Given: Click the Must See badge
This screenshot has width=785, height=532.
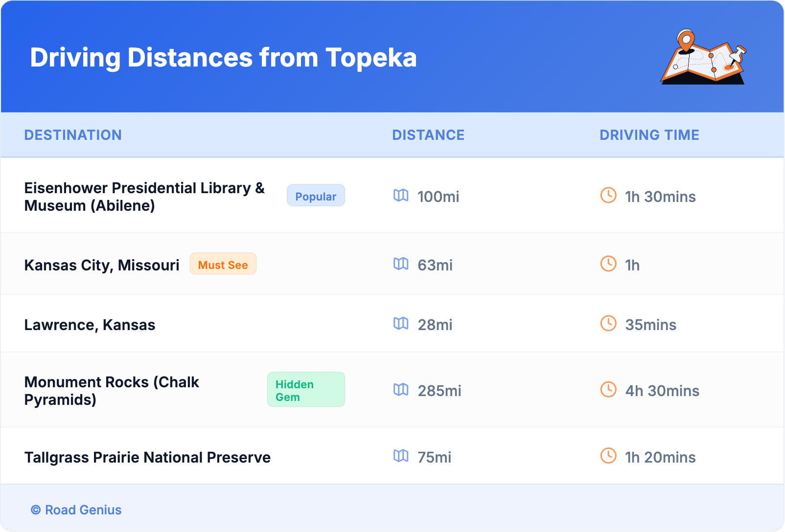Looking at the screenshot, I should [223, 265].
